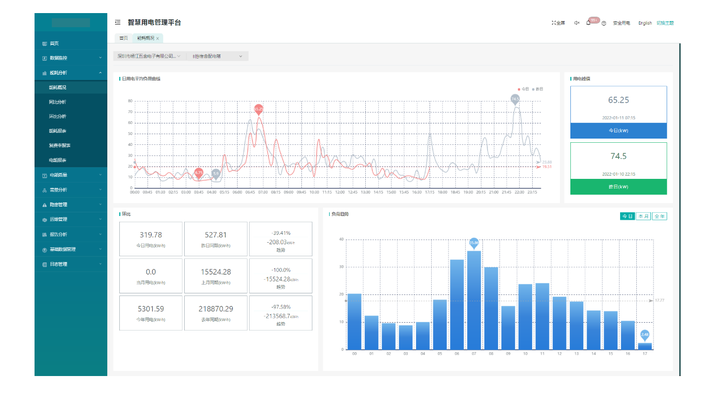Click red peak marker on line chart
Screen dimensions: 720x398
click(x=259, y=109)
